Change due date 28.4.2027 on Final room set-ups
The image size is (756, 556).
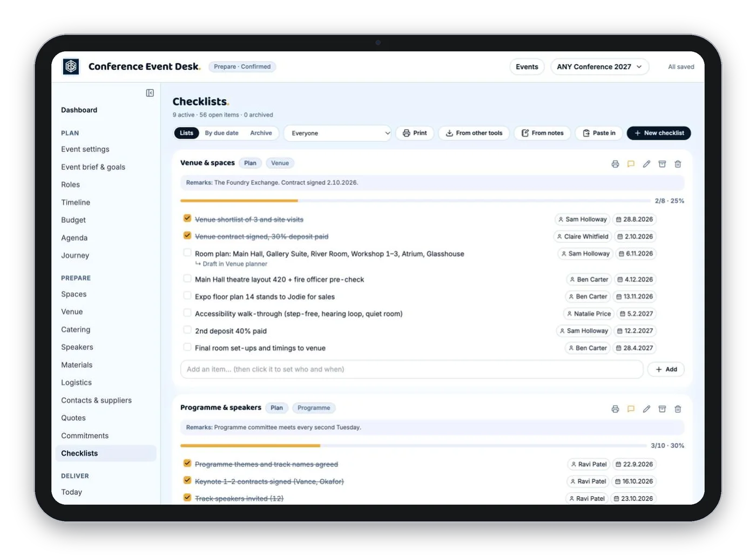634,348
